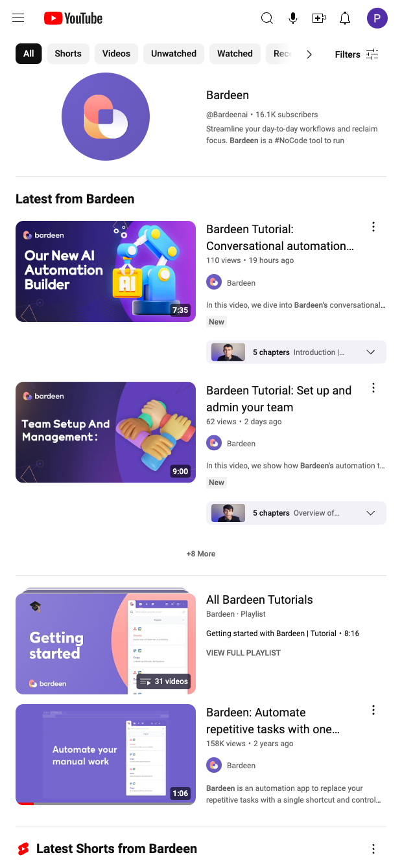Open the purple P account avatar
This screenshot has height=868, width=402.
pos(377,18)
